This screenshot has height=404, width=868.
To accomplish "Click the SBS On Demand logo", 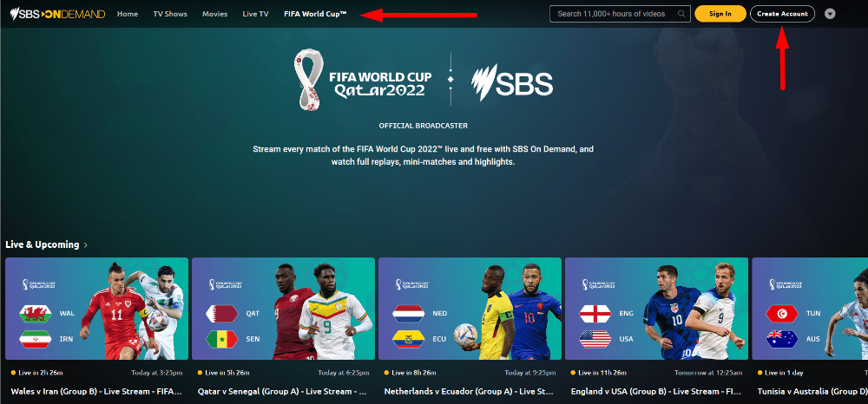I will pos(57,14).
